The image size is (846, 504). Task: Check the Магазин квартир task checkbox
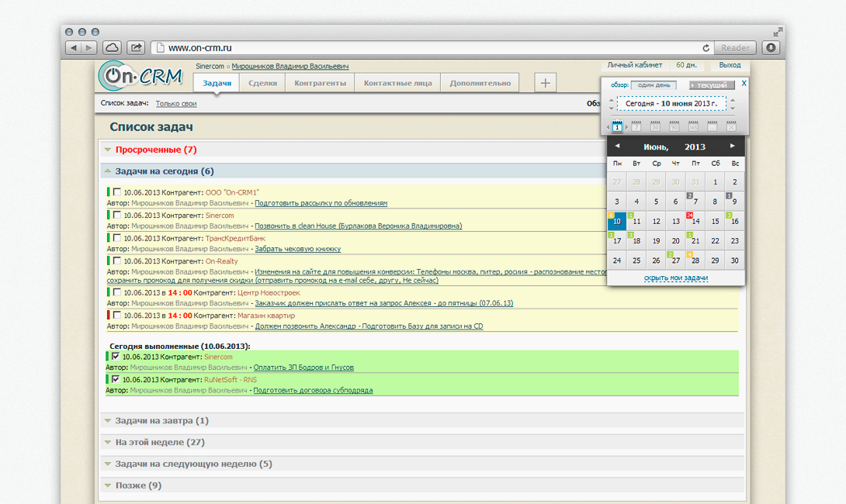[117, 316]
